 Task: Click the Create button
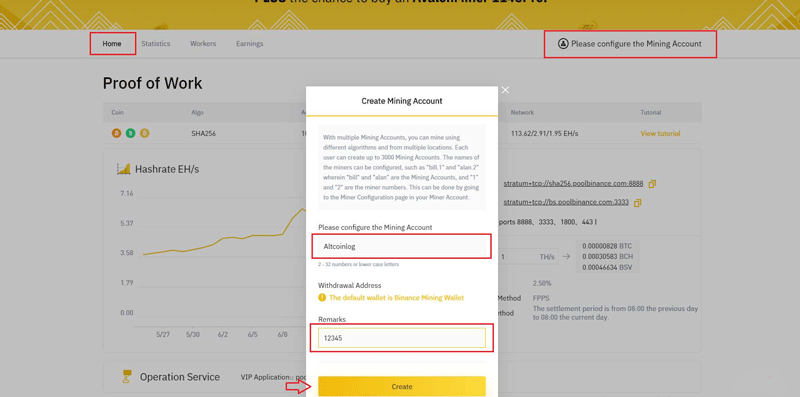click(402, 386)
